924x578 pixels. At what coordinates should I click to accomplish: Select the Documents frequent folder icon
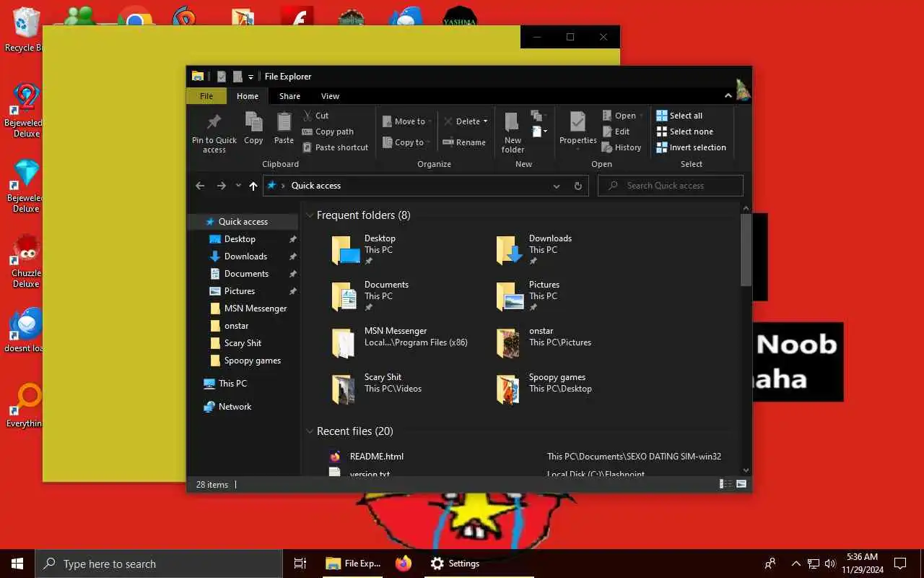click(x=346, y=296)
